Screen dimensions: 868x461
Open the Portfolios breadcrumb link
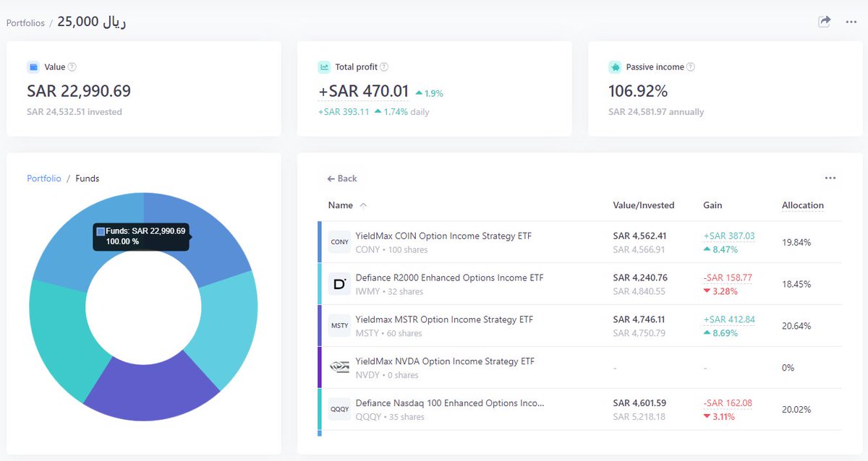tap(25, 23)
